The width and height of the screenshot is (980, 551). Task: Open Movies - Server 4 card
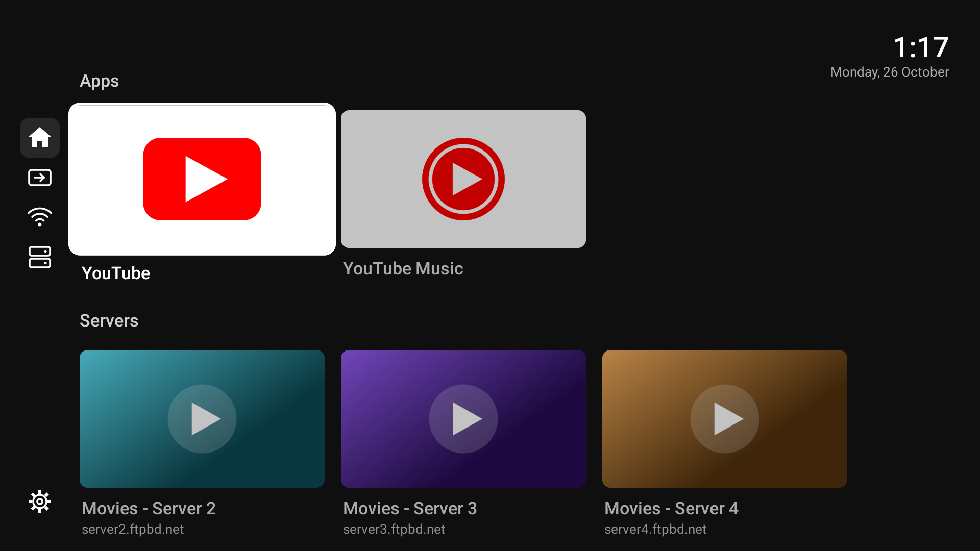click(725, 419)
